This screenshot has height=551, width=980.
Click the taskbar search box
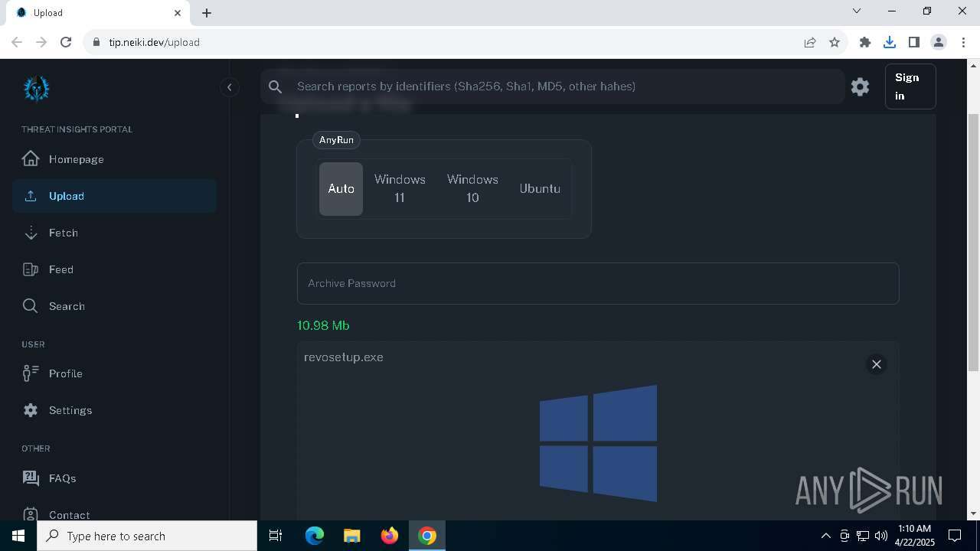pyautogui.click(x=147, y=536)
